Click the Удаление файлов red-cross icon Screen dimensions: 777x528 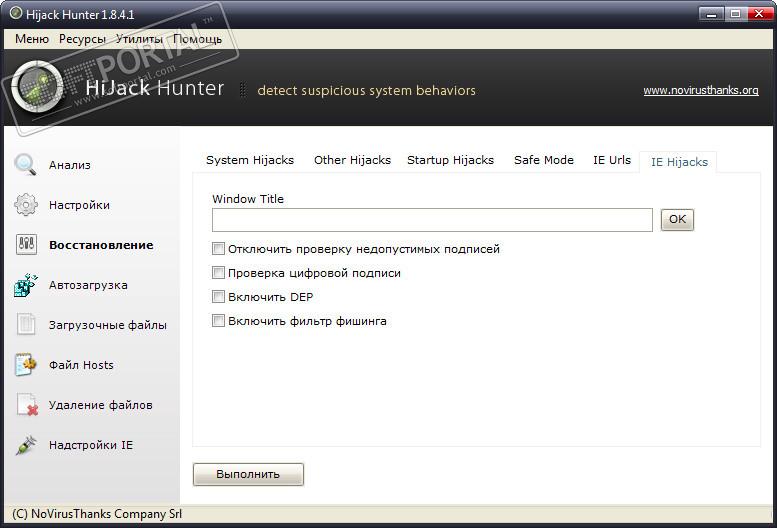[27, 405]
